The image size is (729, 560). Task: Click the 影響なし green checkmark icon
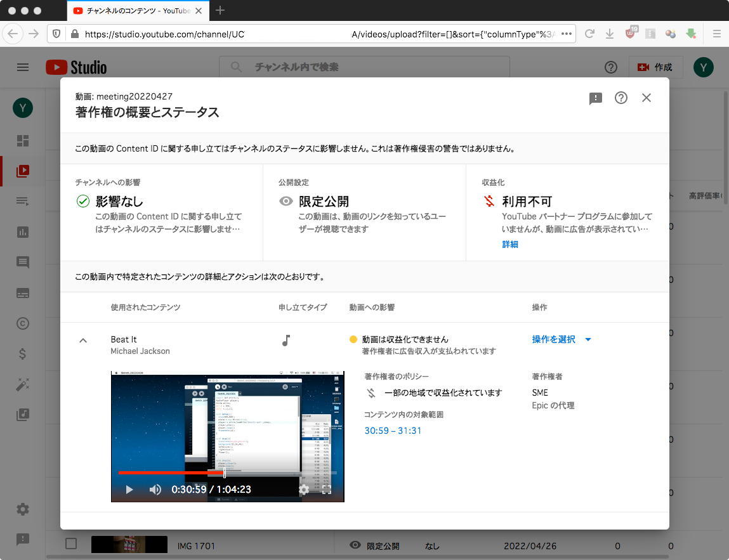[x=82, y=201]
